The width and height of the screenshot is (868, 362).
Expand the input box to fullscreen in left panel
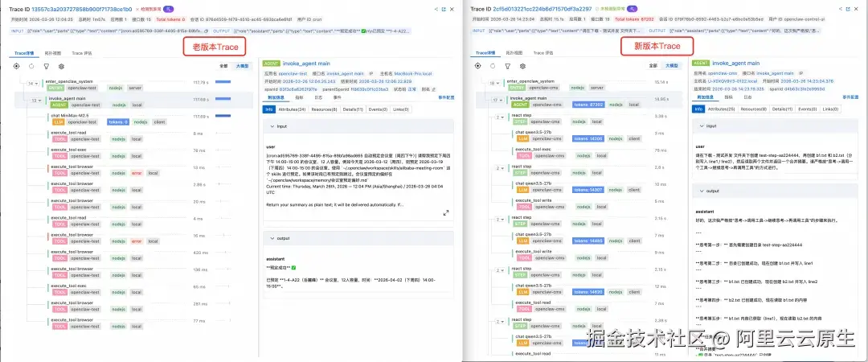pos(446,213)
